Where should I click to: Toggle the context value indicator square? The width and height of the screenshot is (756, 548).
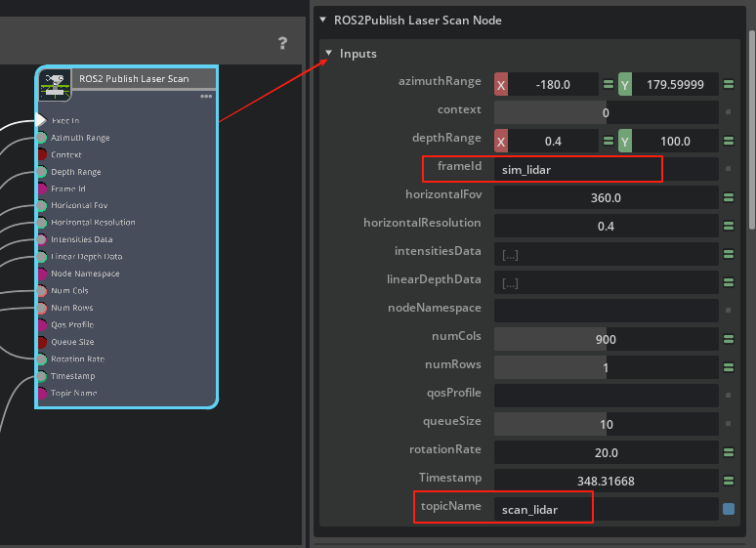(728, 112)
